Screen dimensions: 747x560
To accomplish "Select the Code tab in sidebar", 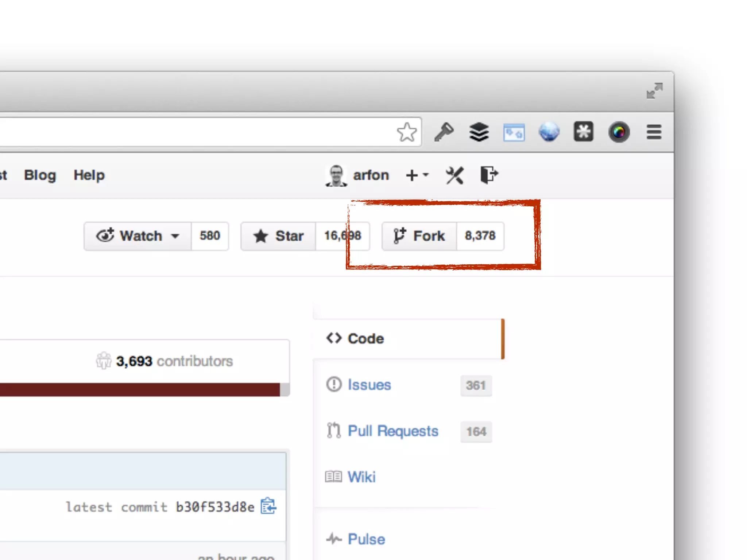I will point(366,339).
